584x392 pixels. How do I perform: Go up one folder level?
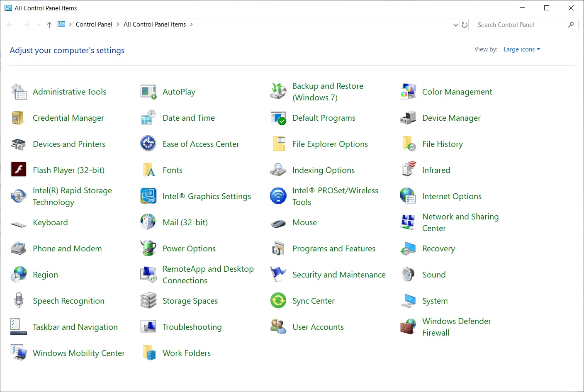[49, 25]
